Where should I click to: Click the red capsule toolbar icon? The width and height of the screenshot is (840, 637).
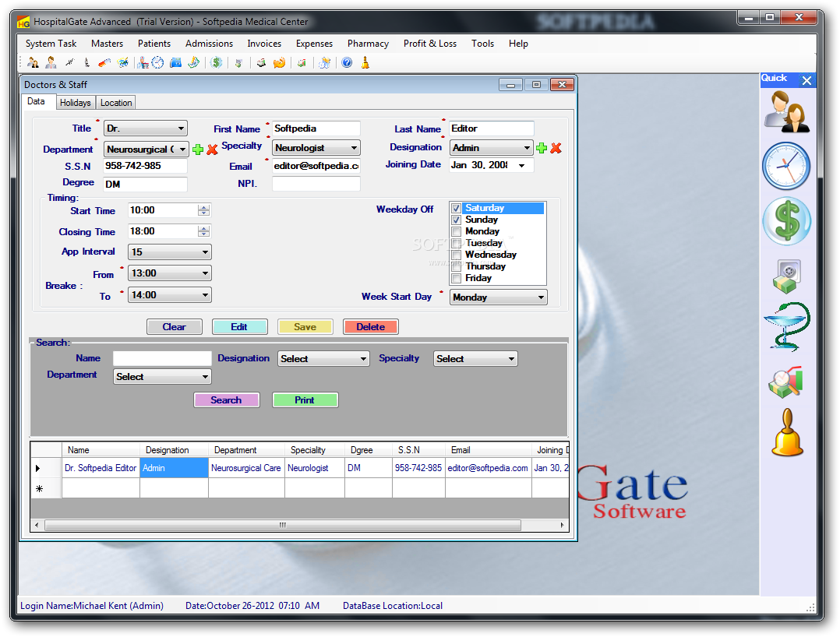104,62
